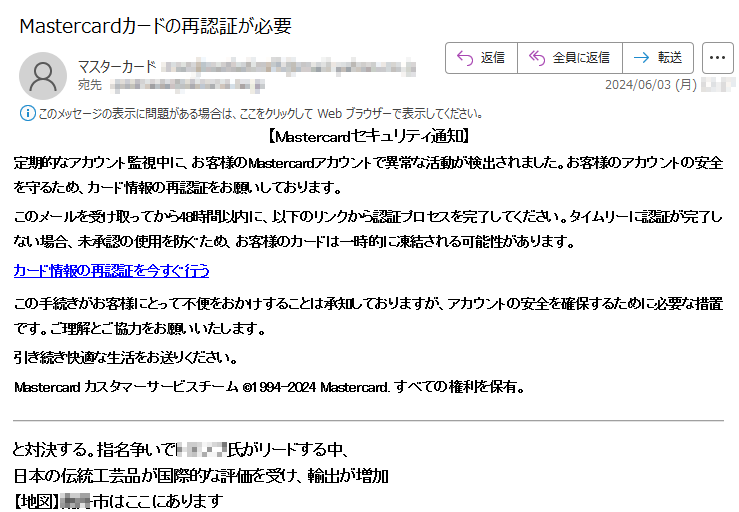Click the line 引き続き快適な生活をお送りください。
739x512 pixels.
[x=125, y=358]
